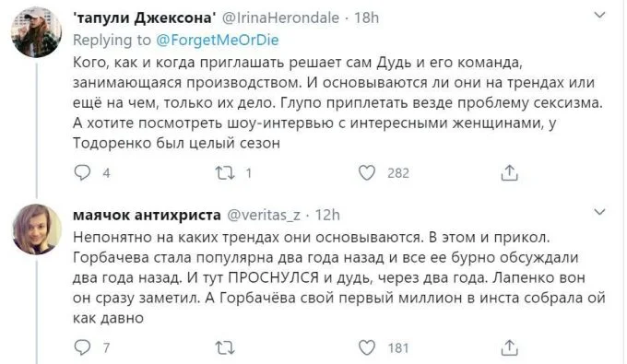This screenshot has height=364, width=627.
Task: Open the 12h timestamp of second tweet
Action: pyautogui.click(x=327, y=215)
